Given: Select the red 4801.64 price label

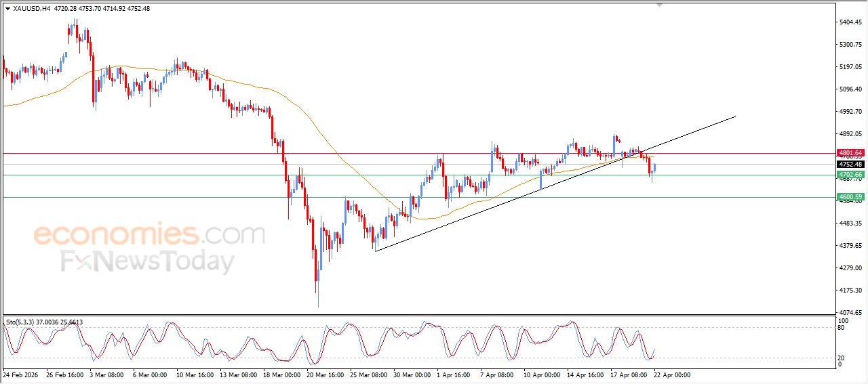Looking at the screenshot, I should (850, 153).
